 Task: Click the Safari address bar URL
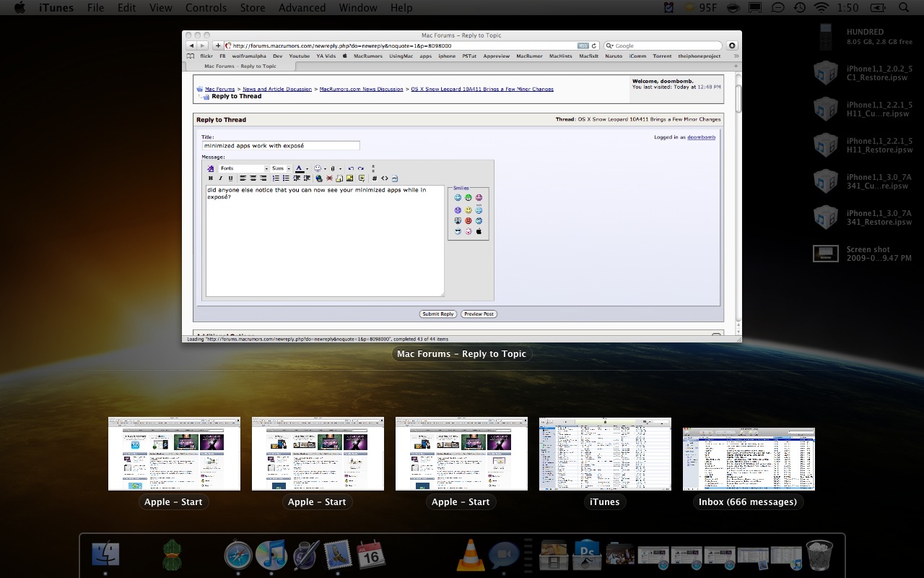point(341,46)
